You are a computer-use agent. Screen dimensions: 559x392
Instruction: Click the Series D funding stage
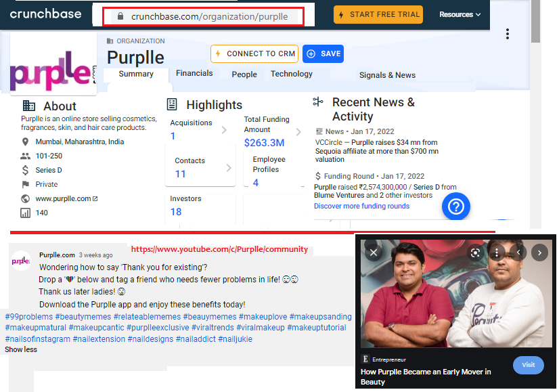[x=49, y=170]
